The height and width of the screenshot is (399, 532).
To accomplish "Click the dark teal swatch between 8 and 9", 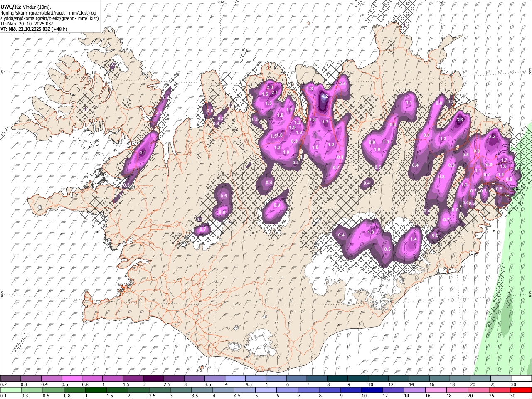I will point(337,379).
